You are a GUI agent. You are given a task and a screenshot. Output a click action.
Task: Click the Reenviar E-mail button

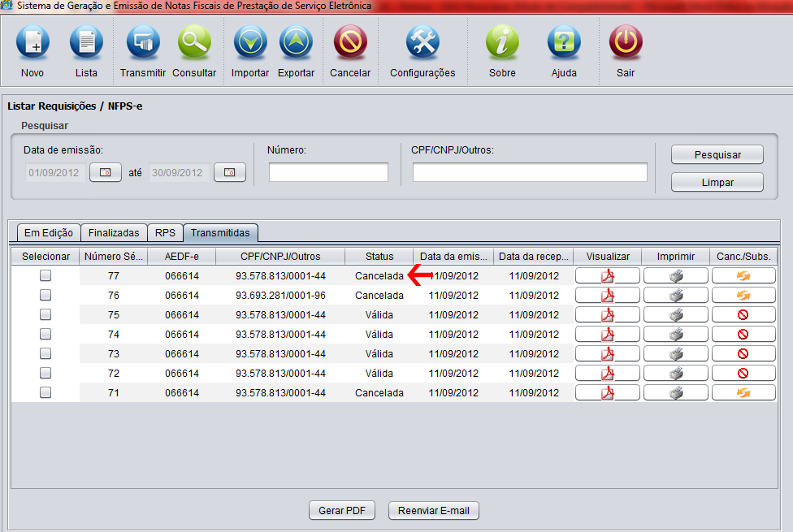coord(433,510)
